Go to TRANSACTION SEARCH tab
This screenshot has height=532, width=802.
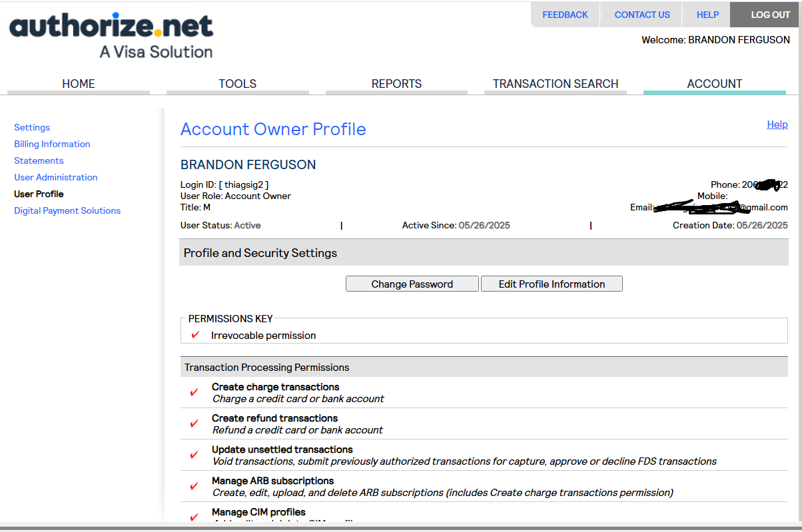pyautogui.click(x=556, y=84)
